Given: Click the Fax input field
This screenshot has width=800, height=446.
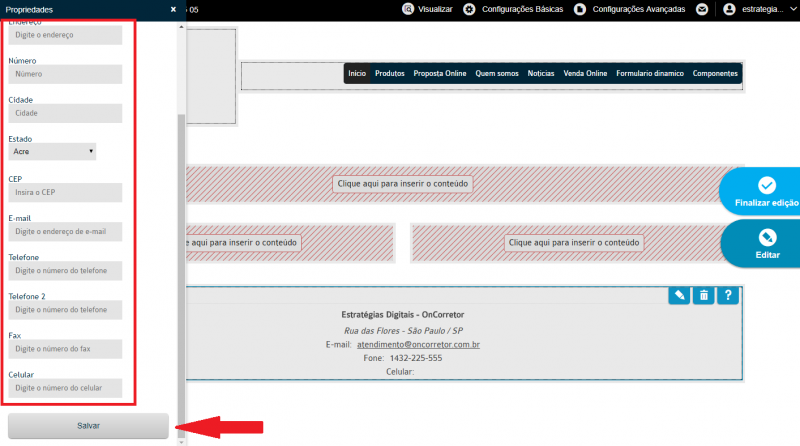Looking at the screenshot, I should tap(65, 349).
